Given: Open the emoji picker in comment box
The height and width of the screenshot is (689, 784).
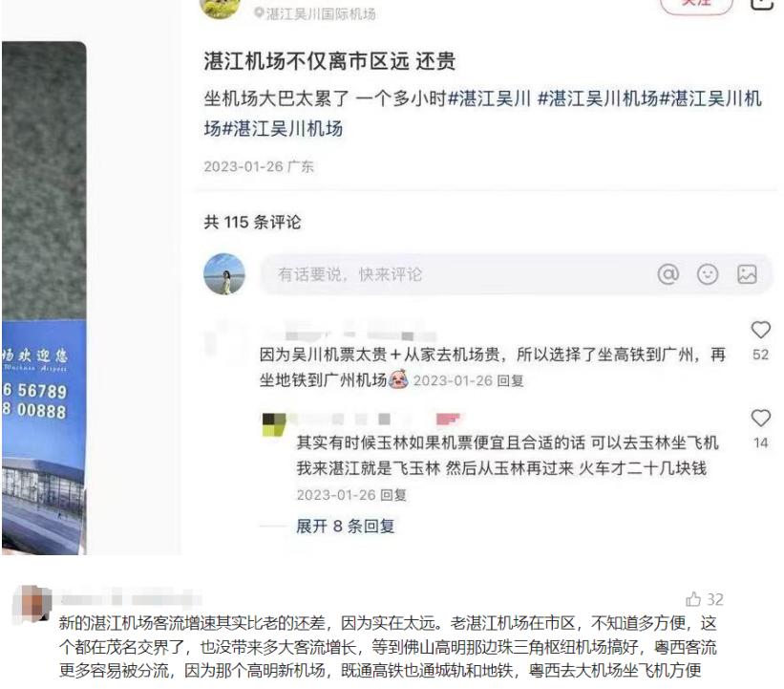Looking at the screenshot, I should pos(708,274).
